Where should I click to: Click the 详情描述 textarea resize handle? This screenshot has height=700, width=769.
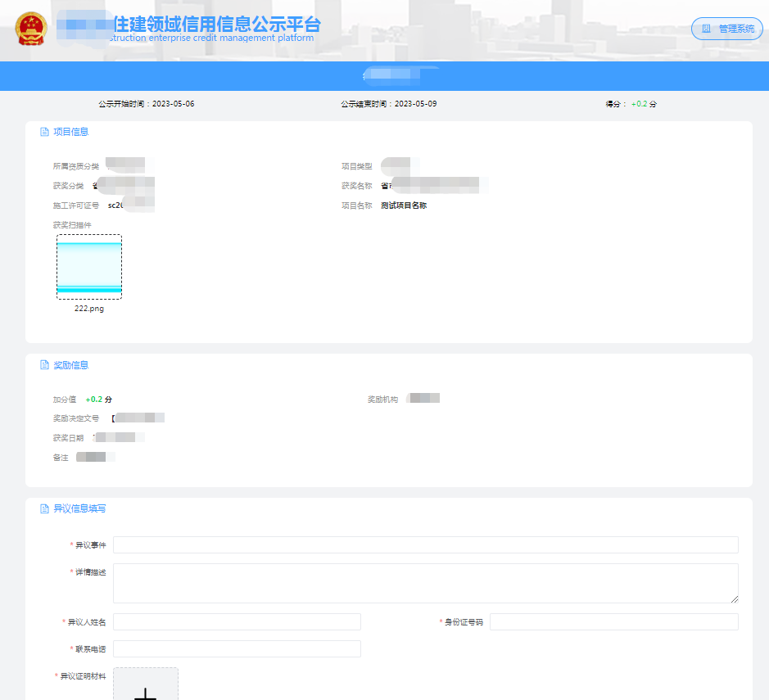tap(734, 598)
